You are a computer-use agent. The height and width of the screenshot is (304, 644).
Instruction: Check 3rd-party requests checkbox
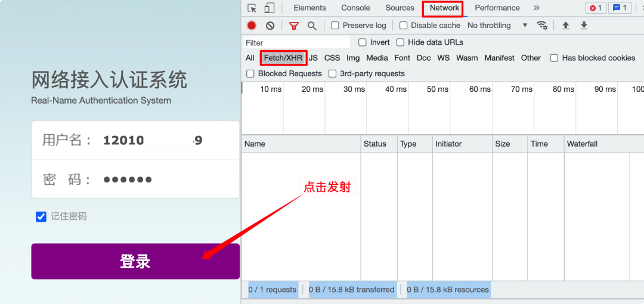tap(332, 73)
